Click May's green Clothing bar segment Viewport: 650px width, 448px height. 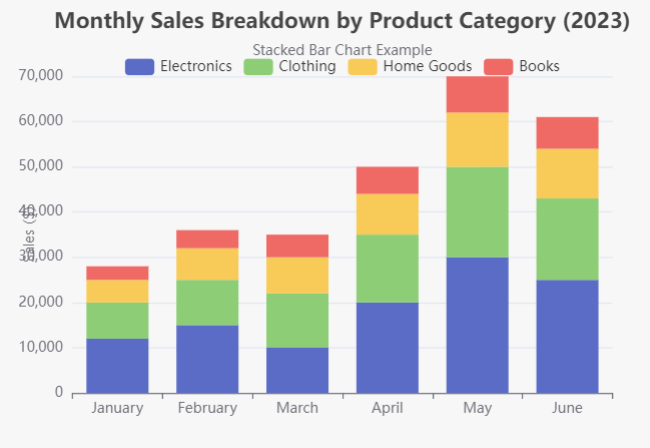(x=477, y=212)
